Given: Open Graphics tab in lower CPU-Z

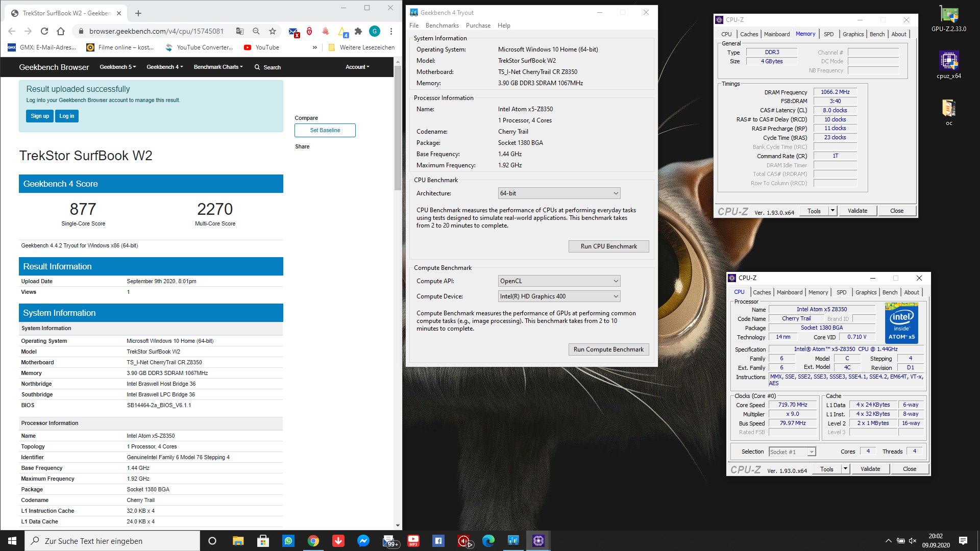Looking at the screenshot, I should click(x=866, y=292).
